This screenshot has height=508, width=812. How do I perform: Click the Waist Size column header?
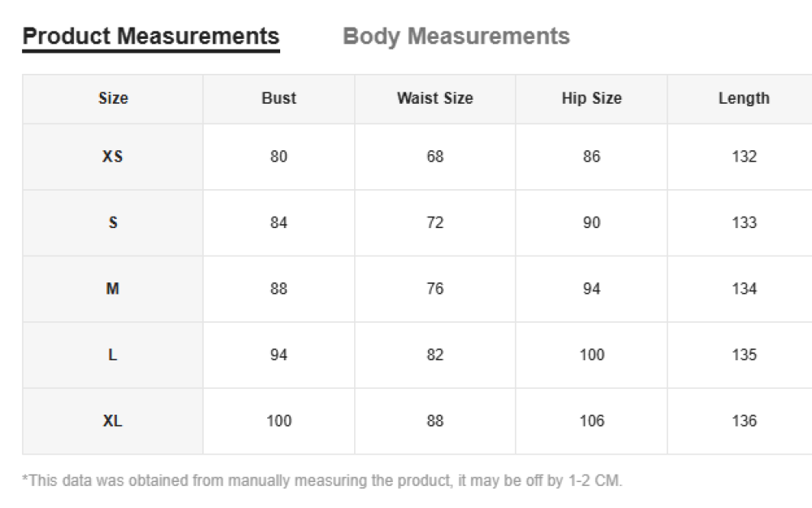tap(434, 98)
